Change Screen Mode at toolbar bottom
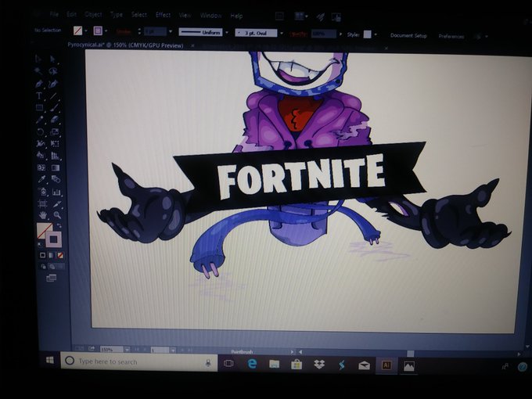The image size is (532, 399). (51, 279)
